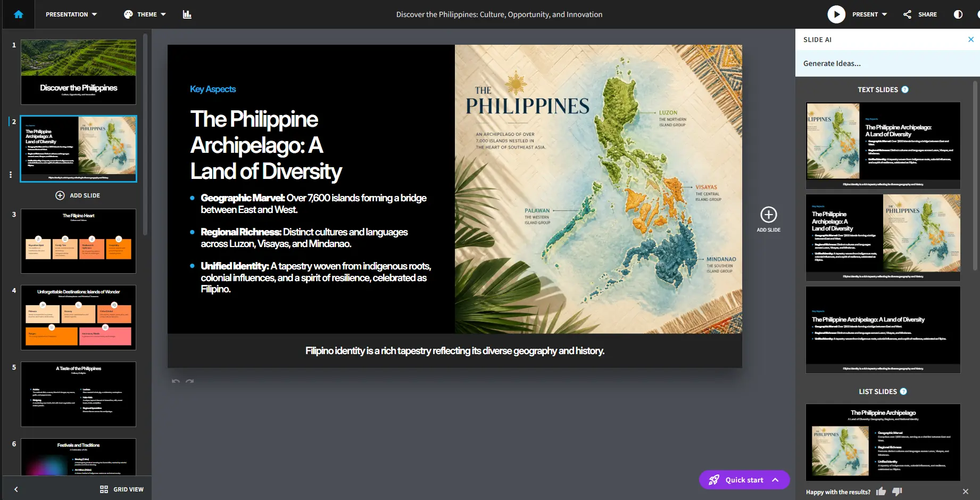This screenshot has height=500, width=980.
Task: Open slide 4 Unforgettable Destinations thumbnail
Action: [x=78, y=317]
